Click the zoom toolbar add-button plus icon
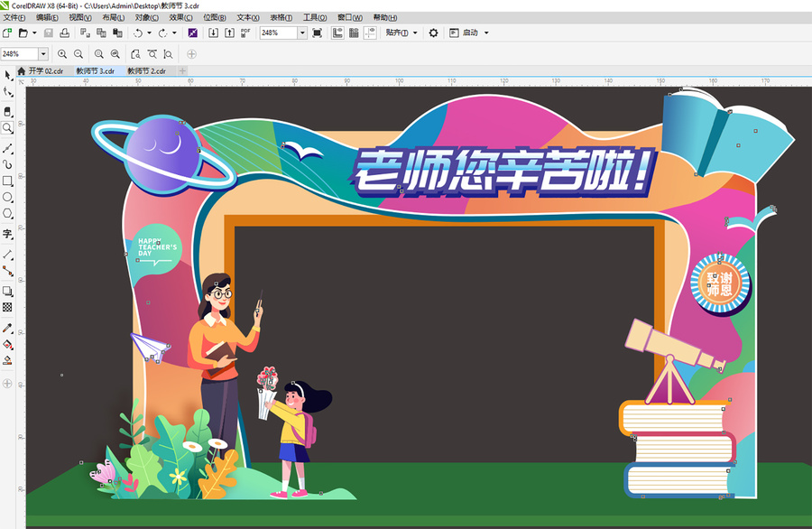This screenshot has height=529, width=812. point(191,54)
